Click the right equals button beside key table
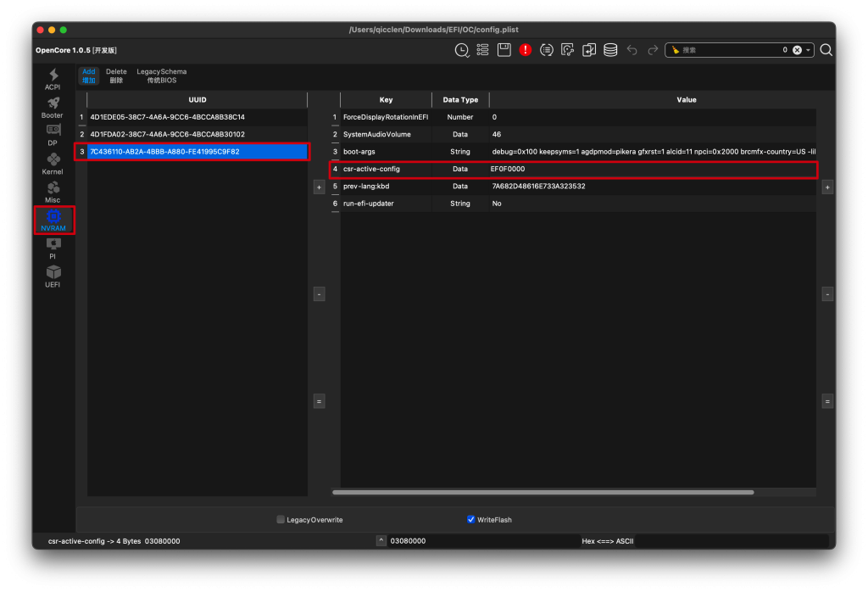This screenshot has height=592, width=868. click(x=827, y=401)
